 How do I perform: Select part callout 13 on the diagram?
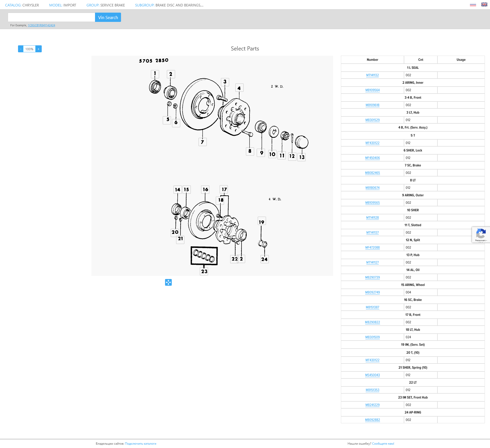302,157
